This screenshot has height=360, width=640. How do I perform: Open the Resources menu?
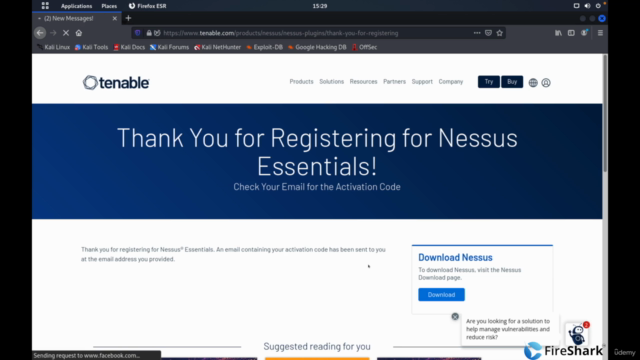point(363,82)
